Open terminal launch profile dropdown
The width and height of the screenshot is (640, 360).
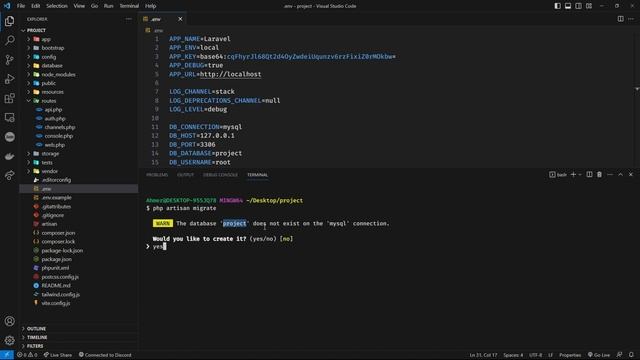coord(580,175)
